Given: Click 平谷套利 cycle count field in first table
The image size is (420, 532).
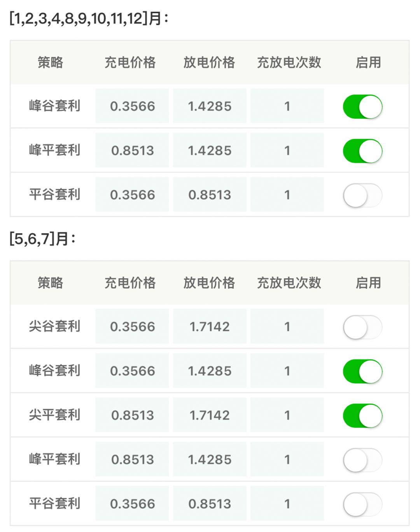Looking at the screenshot, I should 287,194.
